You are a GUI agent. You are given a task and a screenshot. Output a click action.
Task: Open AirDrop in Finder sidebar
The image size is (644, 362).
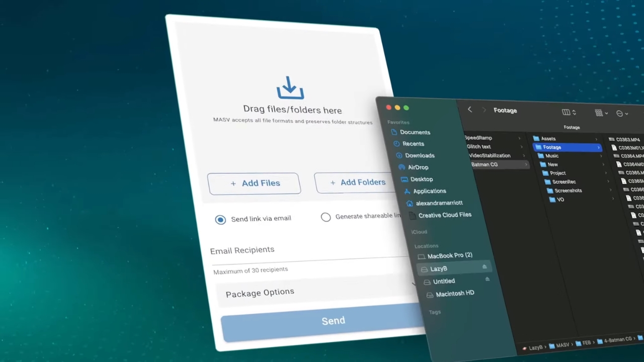[x=413, y=167]
